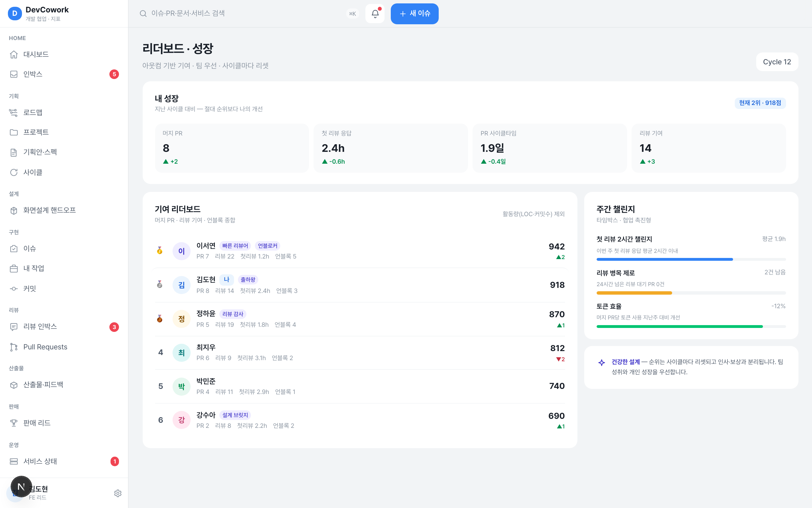Go to 인박스 in the sidebar
Viewport: 812px width, 508px height.
coord(64,74)
